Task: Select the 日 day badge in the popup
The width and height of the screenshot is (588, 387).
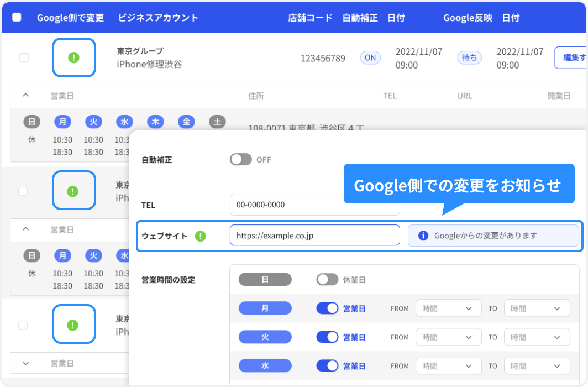Action: click(265, 279)
